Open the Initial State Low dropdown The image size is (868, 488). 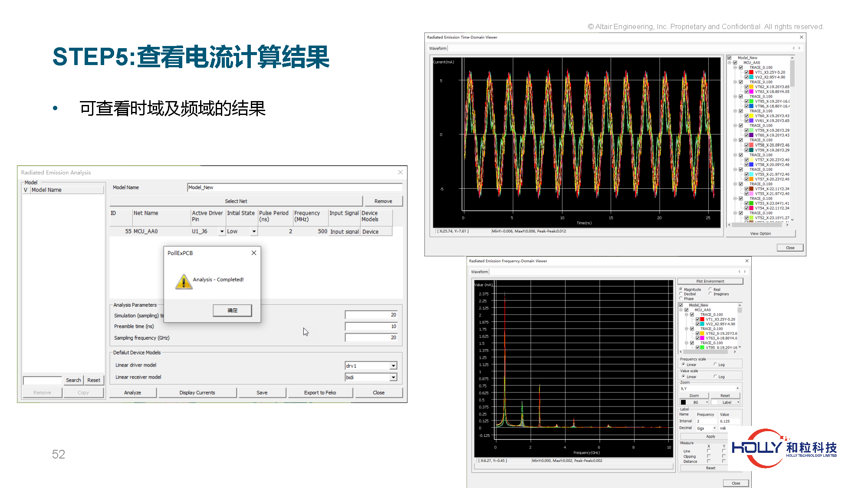[x=254, y=232]
